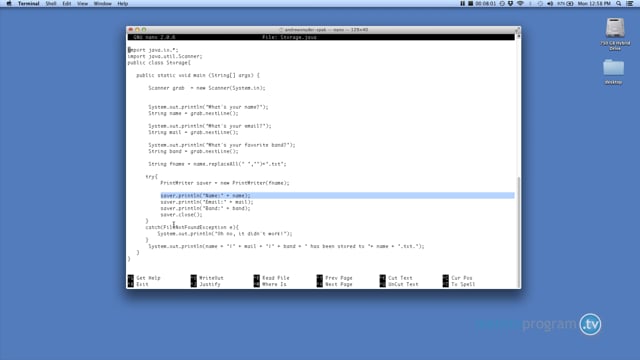Click the clock showing Mon 12:58 PM

click(x=594, y=4)
